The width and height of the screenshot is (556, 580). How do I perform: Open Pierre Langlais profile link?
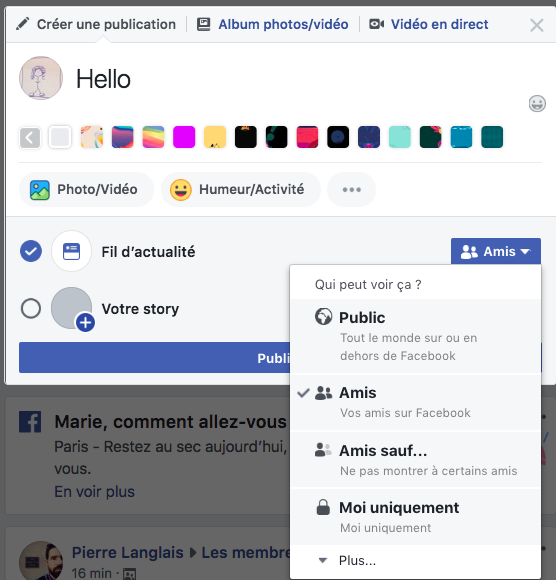[x=128, y=553]
